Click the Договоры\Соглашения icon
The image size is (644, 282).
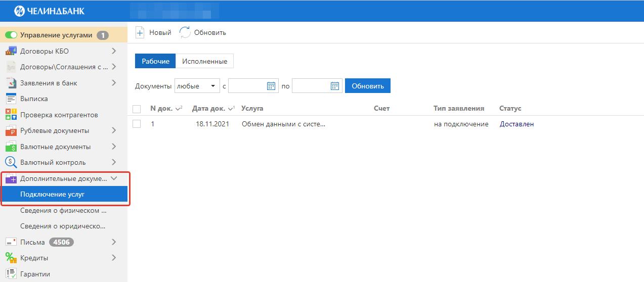click(11, 67)
